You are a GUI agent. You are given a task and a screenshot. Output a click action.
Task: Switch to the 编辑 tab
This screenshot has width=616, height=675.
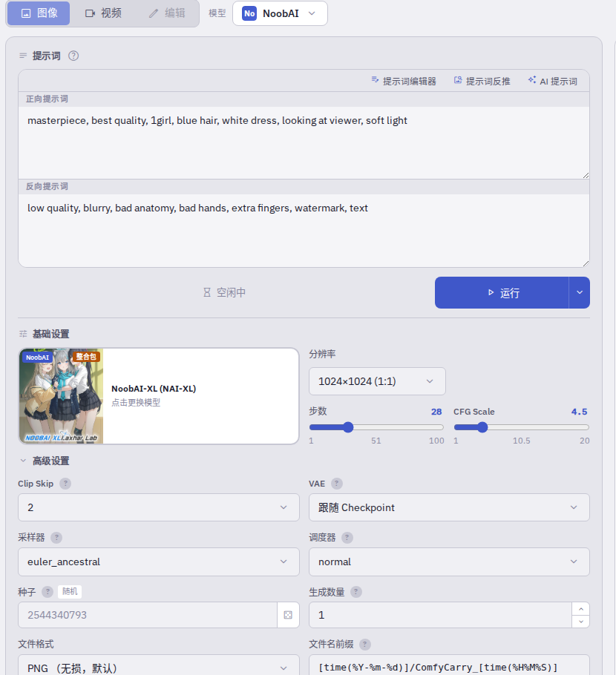[x=167, y=13]
